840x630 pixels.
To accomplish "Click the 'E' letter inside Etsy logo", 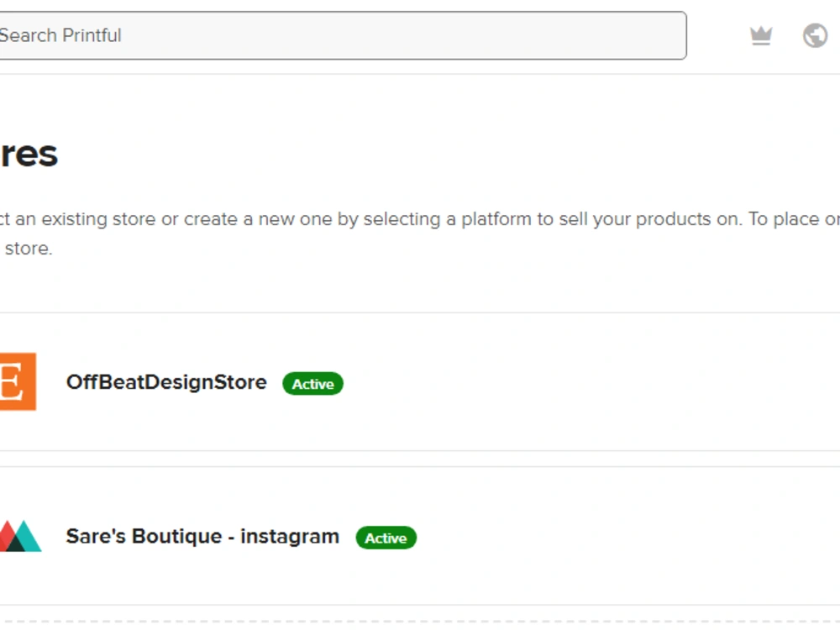I will 12,381.
